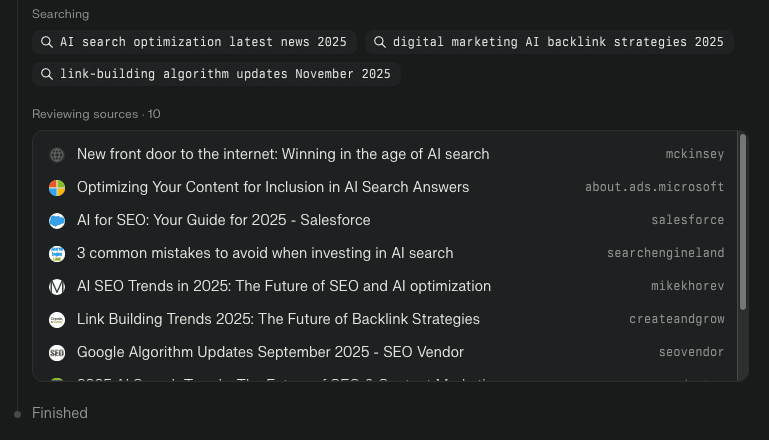Open 'Google Algorithm Updates September 2025' result

click(270, 353)
